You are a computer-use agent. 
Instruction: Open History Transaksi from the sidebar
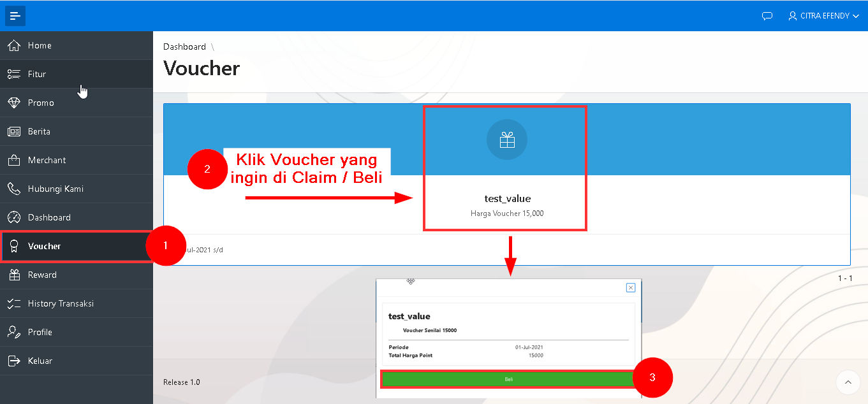click(61, 303)
